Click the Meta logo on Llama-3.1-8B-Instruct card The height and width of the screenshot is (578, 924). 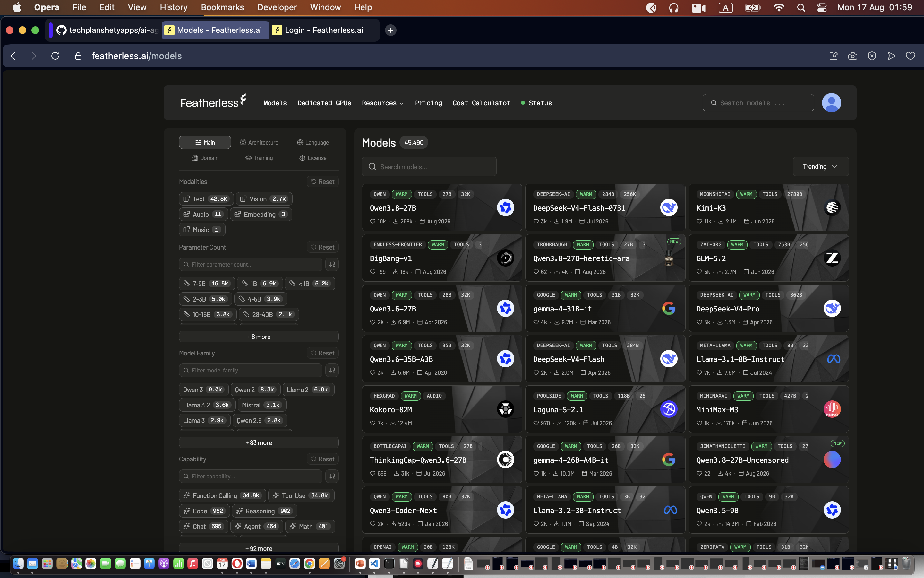(x=834, y=359)
